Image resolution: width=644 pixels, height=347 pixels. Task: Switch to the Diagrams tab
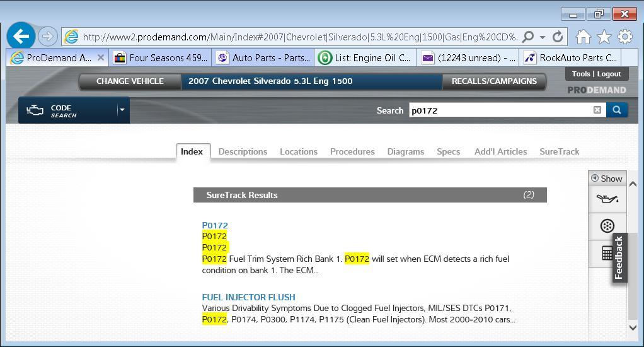[x=406, y=151]
